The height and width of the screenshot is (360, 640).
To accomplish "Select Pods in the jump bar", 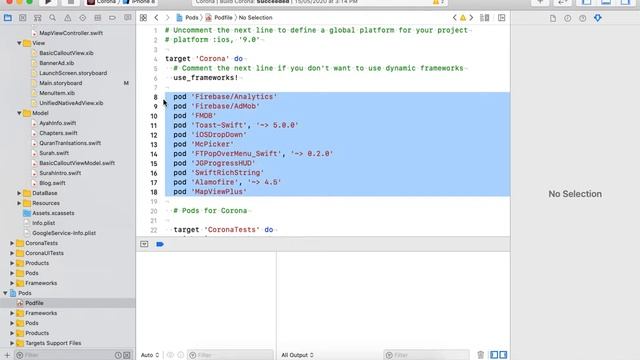I will point(187,18).
